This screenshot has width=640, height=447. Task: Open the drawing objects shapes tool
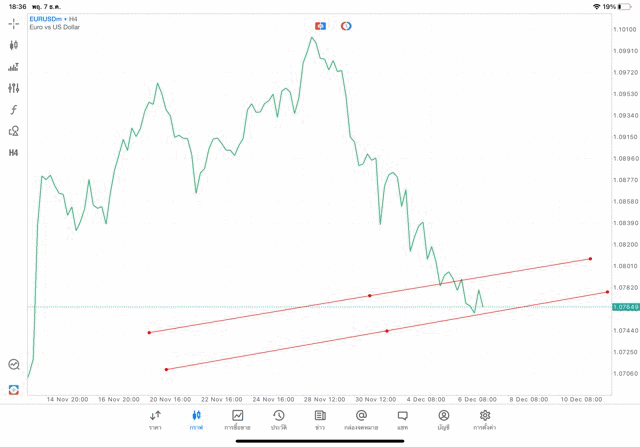tap(14, 131)
